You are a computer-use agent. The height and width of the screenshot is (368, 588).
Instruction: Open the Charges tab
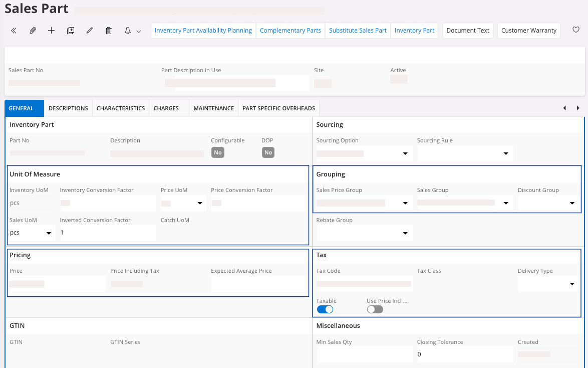(166, 108)
